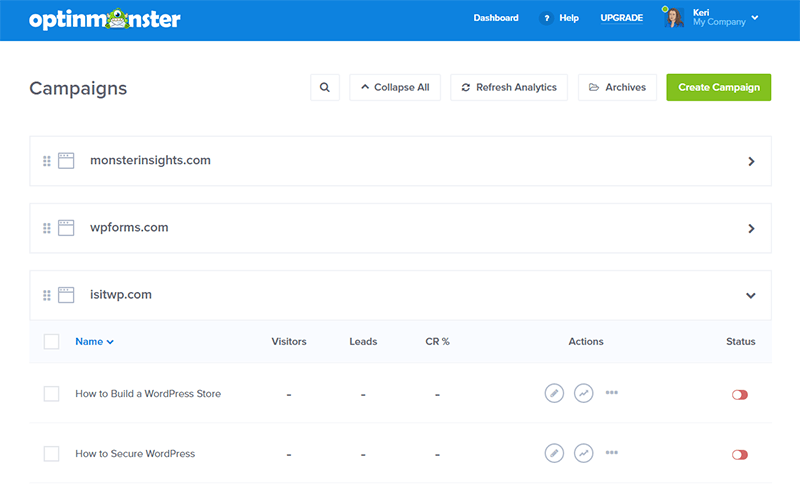View analytics for How to Secure WordPress
800x489 pixels.
pos(584,453)
